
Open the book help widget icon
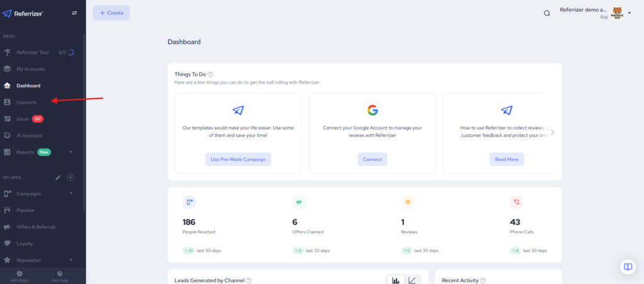(628, 267)
